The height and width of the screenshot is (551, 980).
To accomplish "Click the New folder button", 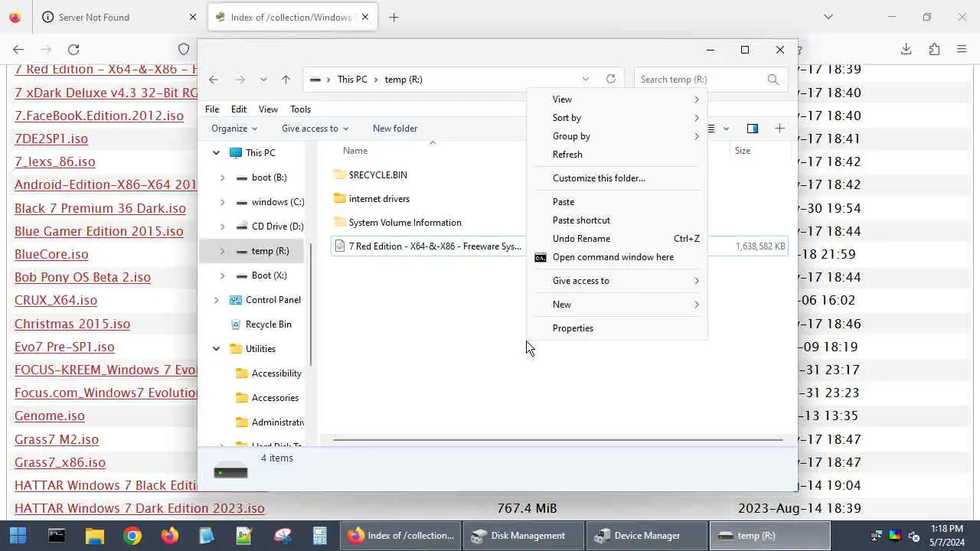I will click(395, 129).
